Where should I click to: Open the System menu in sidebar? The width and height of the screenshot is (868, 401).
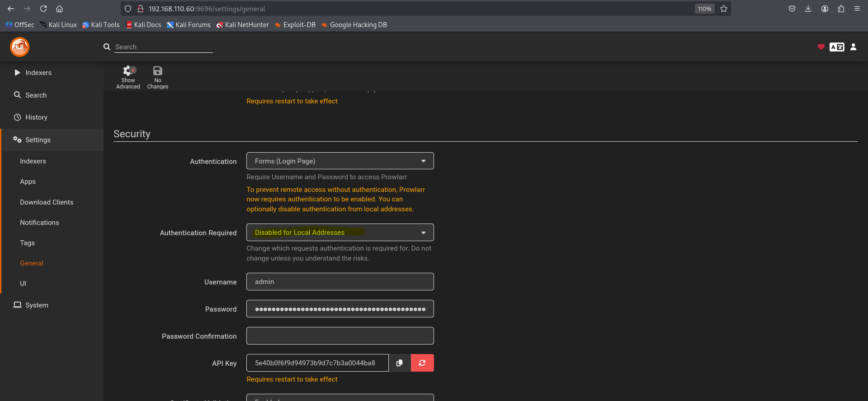click(37, 305)
